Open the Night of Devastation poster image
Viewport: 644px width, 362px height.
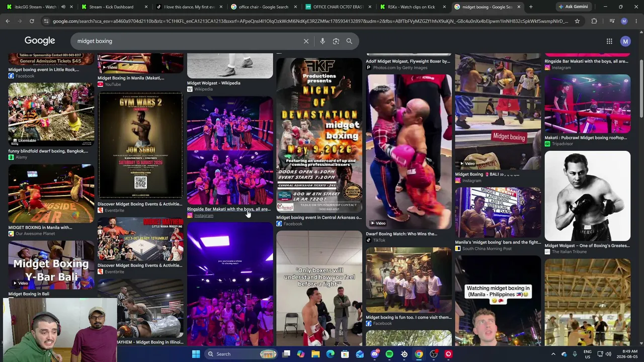(x=319, y=135)
